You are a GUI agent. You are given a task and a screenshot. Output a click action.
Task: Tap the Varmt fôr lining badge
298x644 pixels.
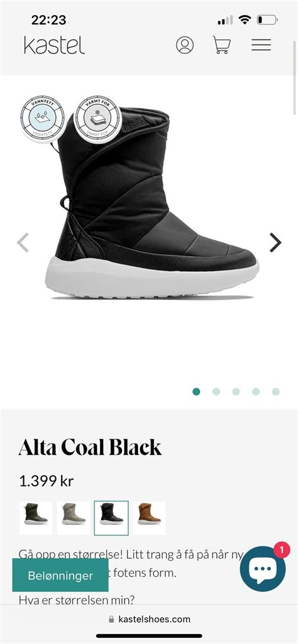[97, 118]
